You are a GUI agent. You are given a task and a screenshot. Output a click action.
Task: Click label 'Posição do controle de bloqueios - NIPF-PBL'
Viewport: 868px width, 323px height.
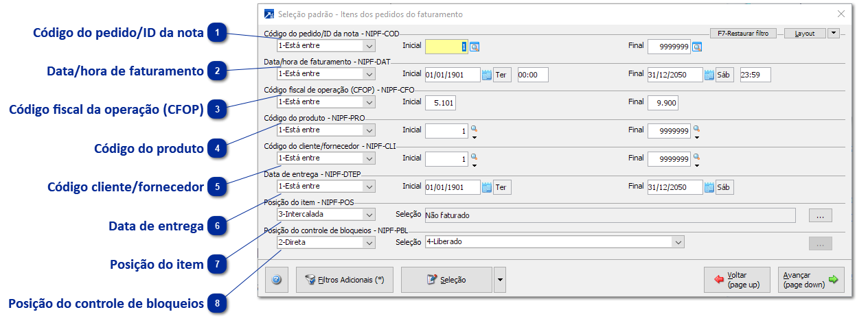336,230
